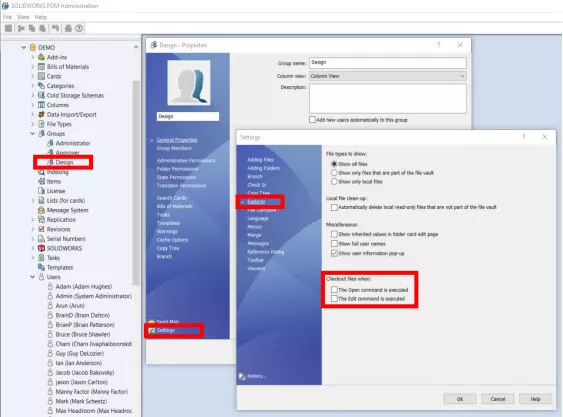Check Show inherited values in folder card
This screenshot has height=417, width=563.
[x=334, y=234]
